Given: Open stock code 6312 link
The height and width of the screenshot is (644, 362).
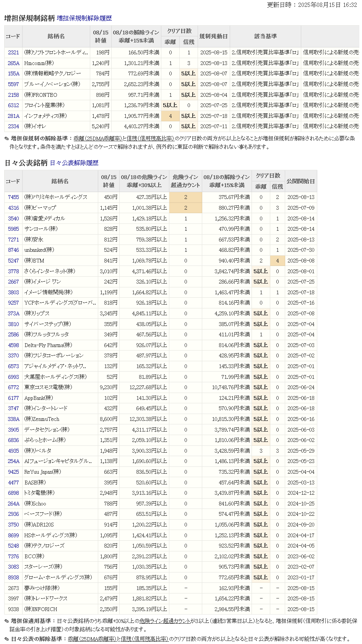Looking at the screenshot, I should 13,105.
